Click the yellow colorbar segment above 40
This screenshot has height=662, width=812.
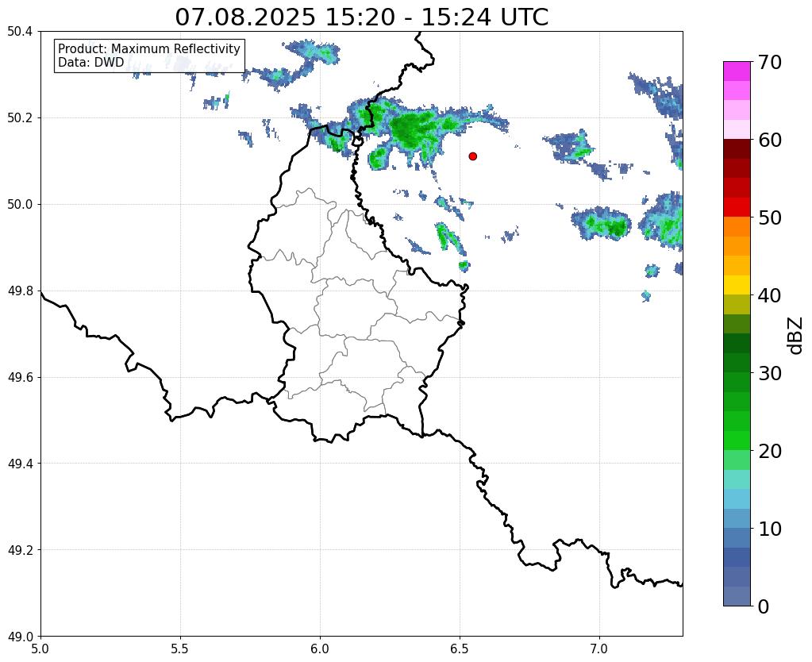pos(737,285)
